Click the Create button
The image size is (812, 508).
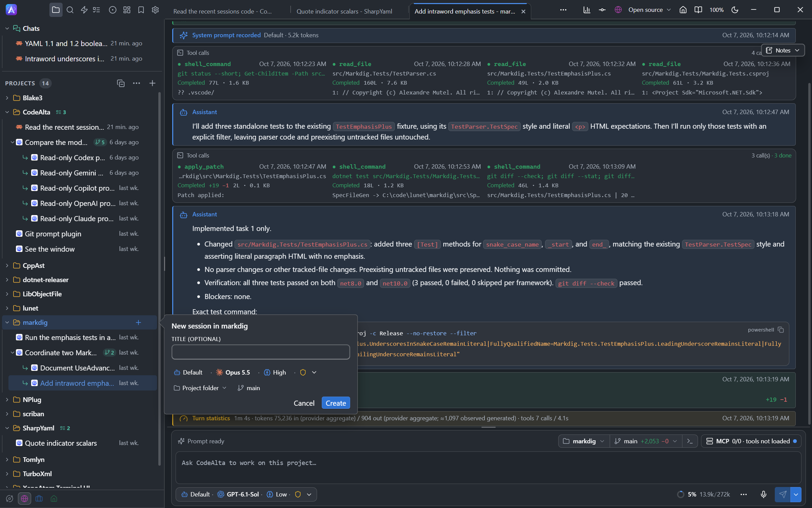pos(336,403)
